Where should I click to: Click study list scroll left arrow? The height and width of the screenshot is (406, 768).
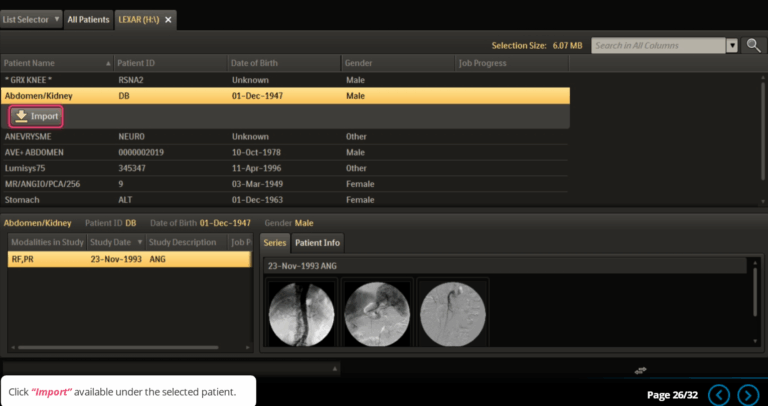tap(13, 347)
